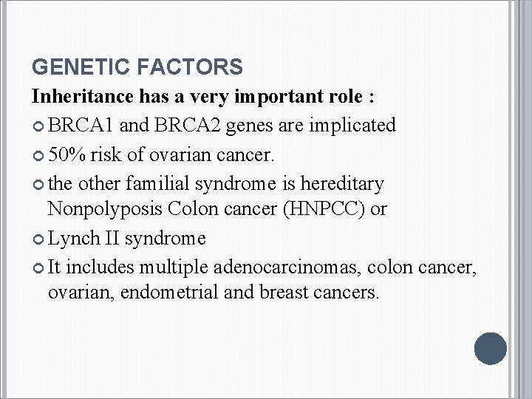Click the words 'ovarian cancer.'

click(x=211, y=155)
